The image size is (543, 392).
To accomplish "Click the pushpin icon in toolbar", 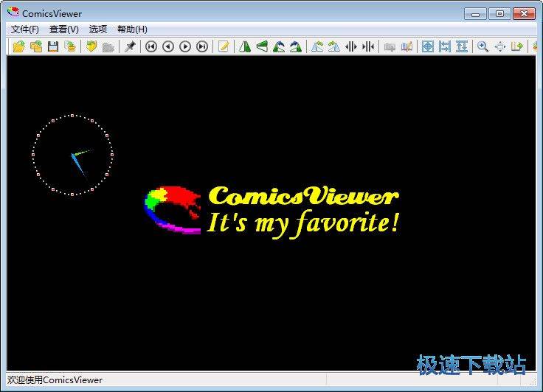I will [130, 46].
